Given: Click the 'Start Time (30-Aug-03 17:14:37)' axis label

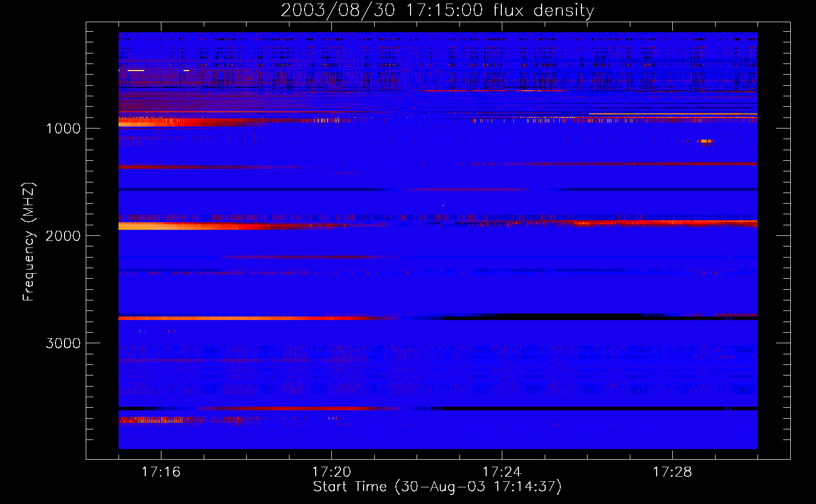Looking at the screenshot, I should [x=437, y=486].
